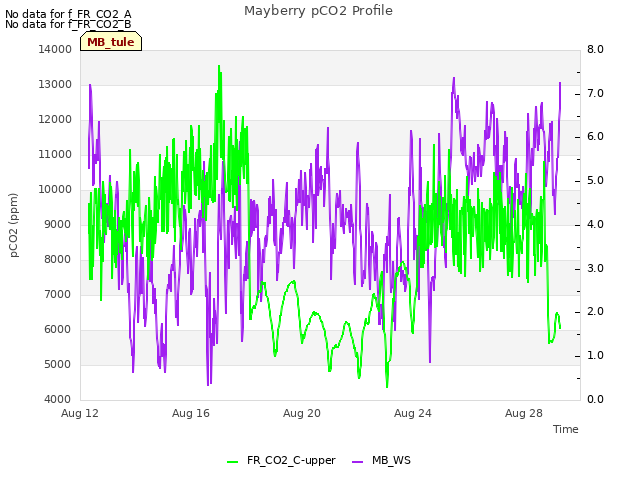
Task: Toggle the MB_WS legend entry
Action: [x=381, y=460]
